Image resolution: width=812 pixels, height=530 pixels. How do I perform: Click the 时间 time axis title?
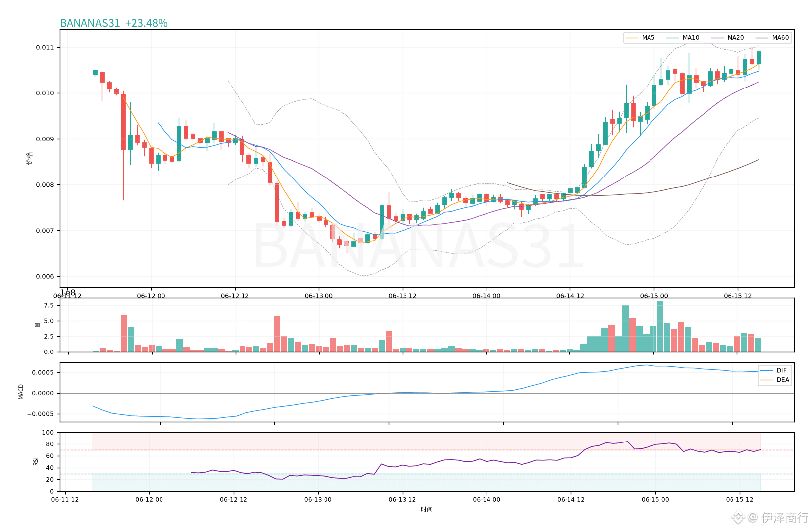(x=427, y=509)
